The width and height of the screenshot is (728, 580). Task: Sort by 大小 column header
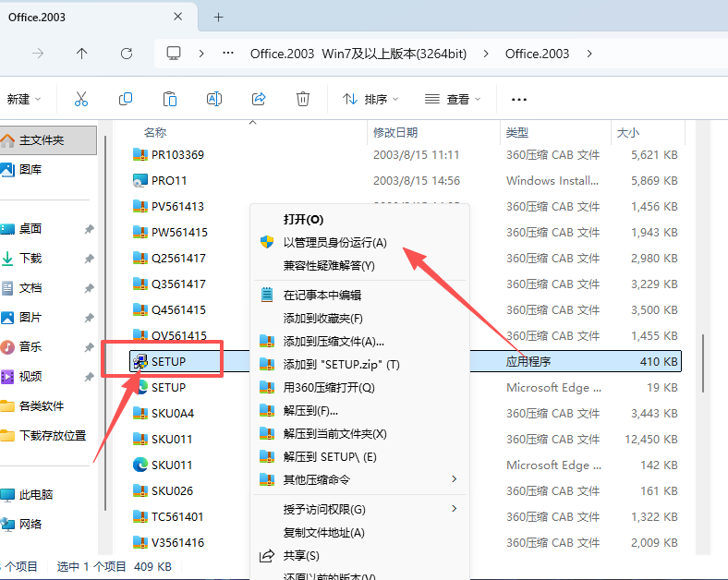point(627,133)
